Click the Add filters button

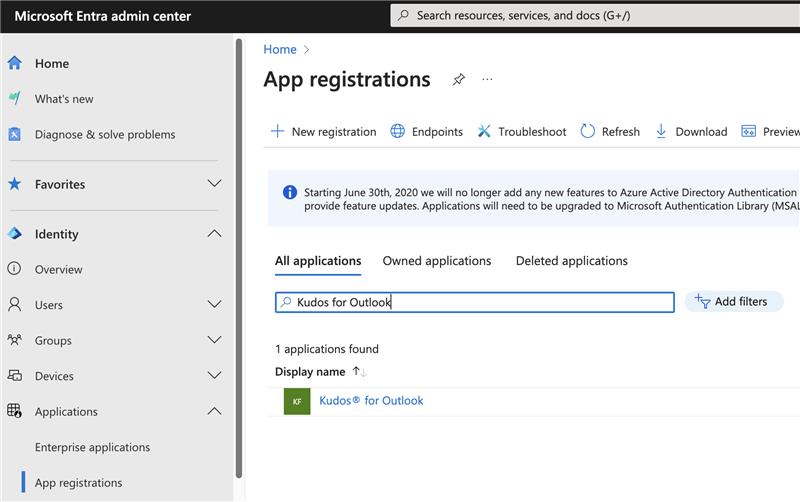coord(734,302)
